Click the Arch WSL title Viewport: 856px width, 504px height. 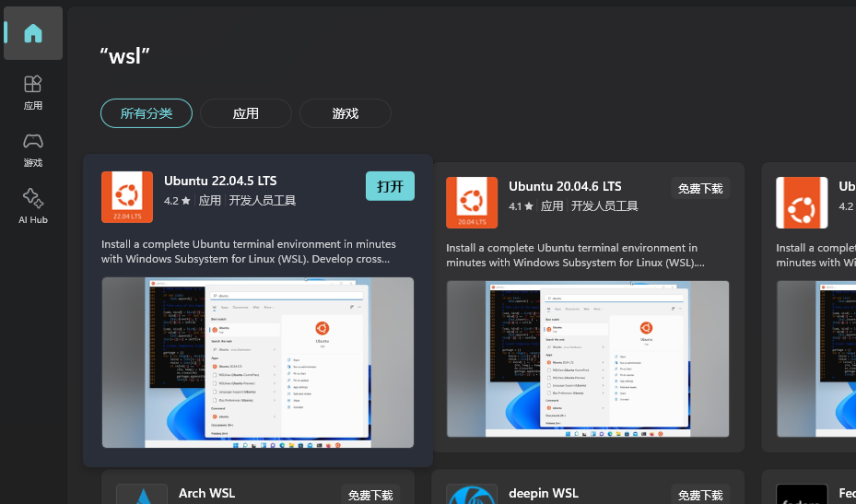(x=206, y=493)
